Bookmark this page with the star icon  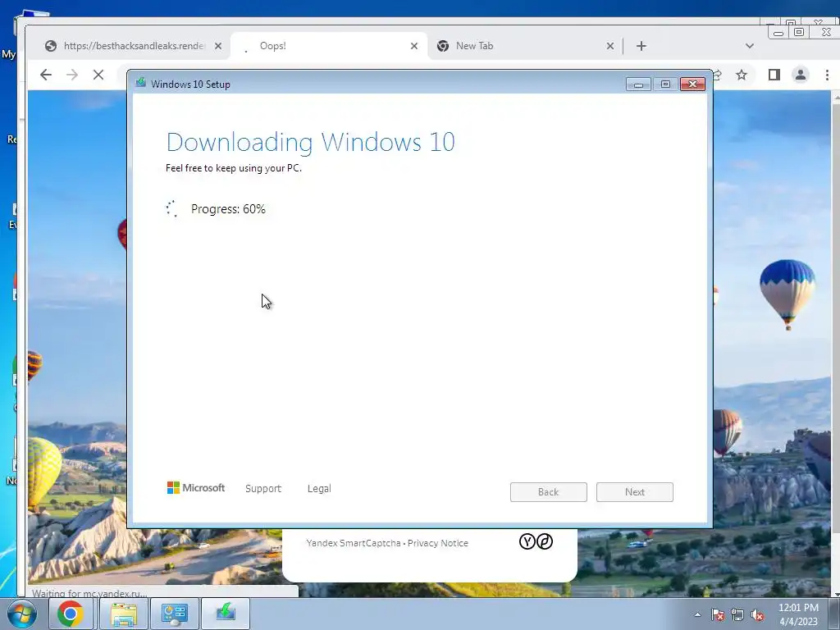tap(742, 75)
